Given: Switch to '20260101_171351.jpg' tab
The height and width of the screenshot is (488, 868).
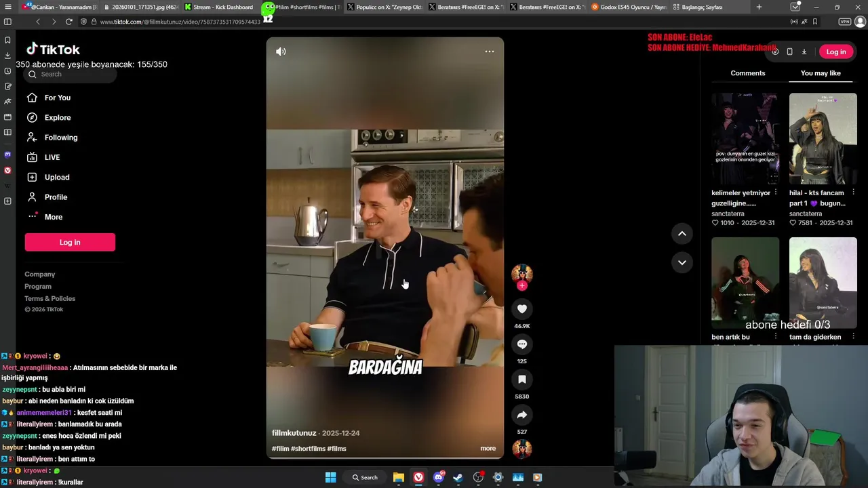Looking at the screenshot, I should coord(140,7).
